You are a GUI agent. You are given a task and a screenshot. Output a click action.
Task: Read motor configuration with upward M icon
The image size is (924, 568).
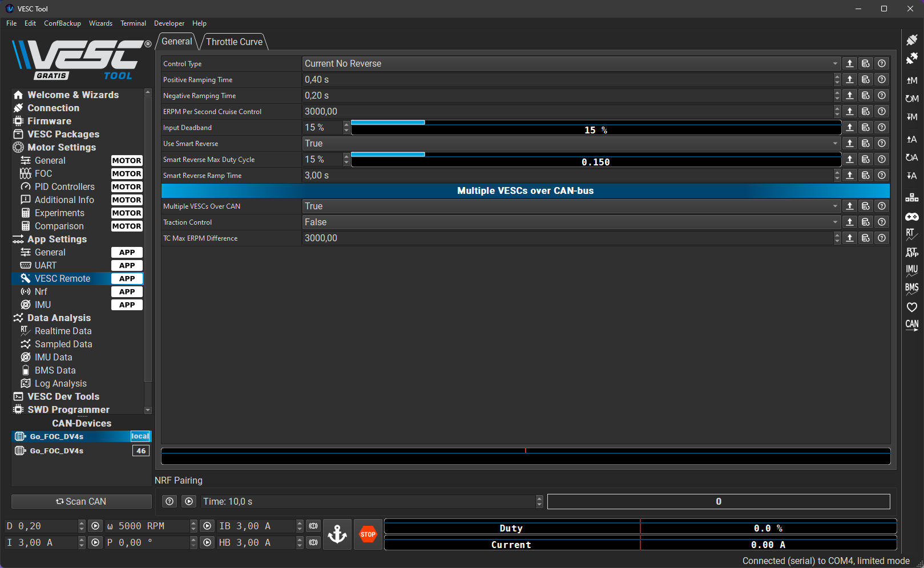pos(911,80)
